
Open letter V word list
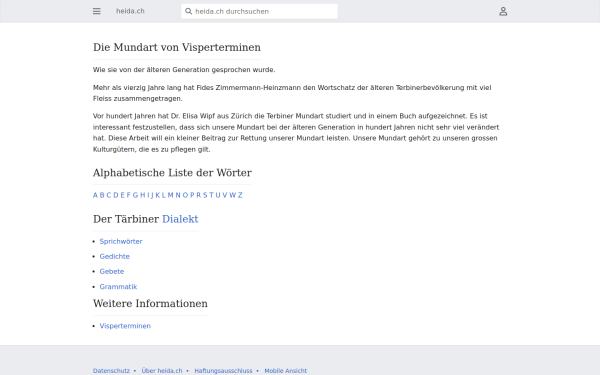point(225,195)
